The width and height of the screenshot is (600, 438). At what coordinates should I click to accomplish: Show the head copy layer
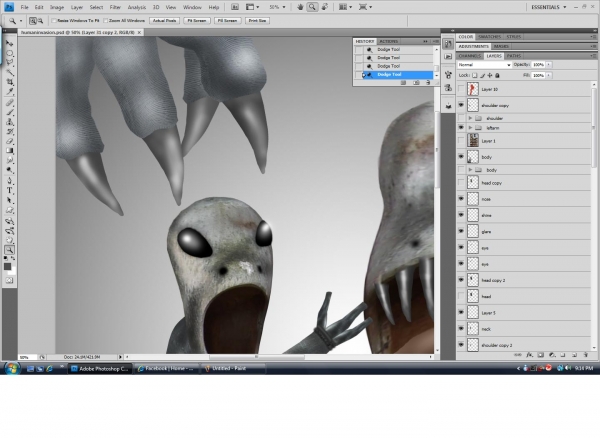click(461, 183)
